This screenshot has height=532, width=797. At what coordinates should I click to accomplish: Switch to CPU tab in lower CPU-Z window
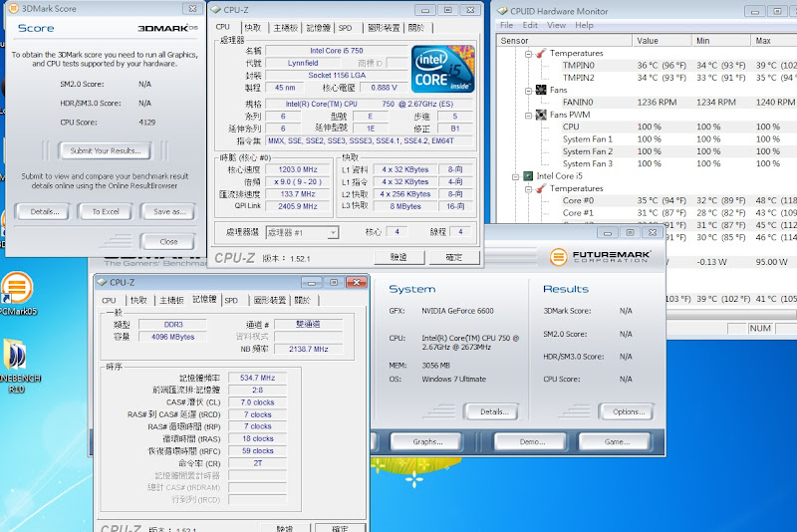pos(109,300)
